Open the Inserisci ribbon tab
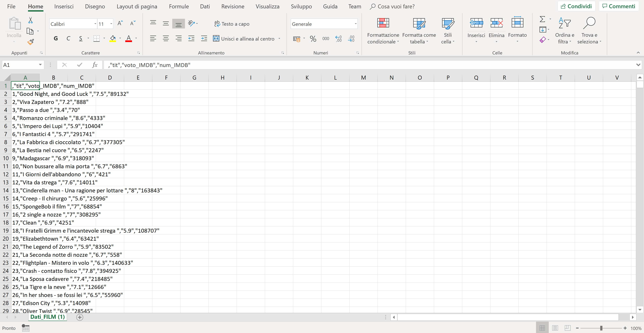644x333 pixels. 64,7
